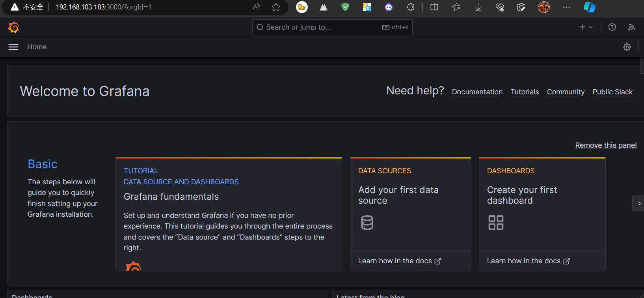Open the hamburger navigation menu

tap(13, 47)
